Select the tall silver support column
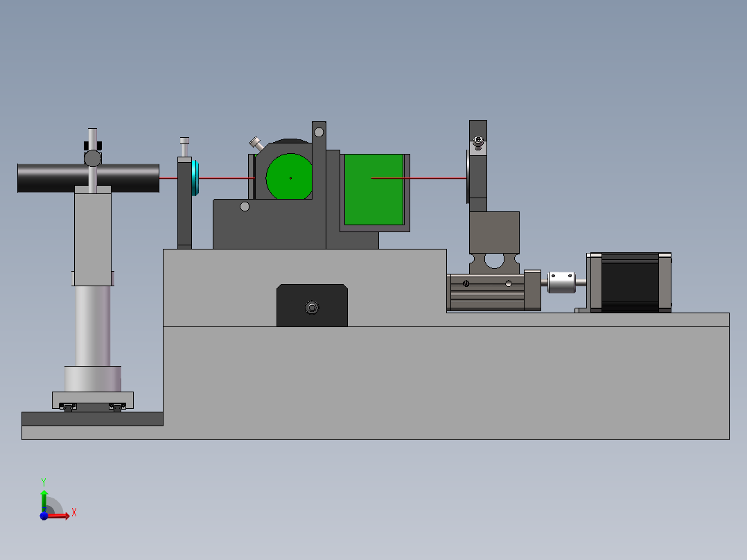Image resolution: width=747 pixels, height=560 pixels. [x=92, y=326]
